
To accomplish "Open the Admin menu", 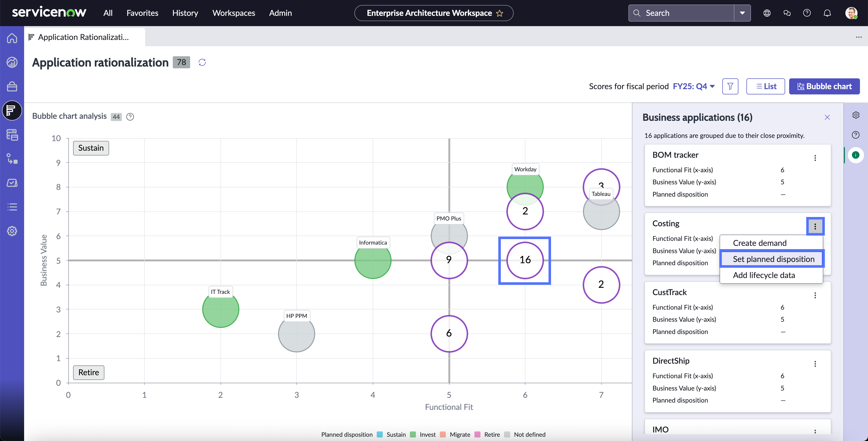I will [x=280, y=13].
